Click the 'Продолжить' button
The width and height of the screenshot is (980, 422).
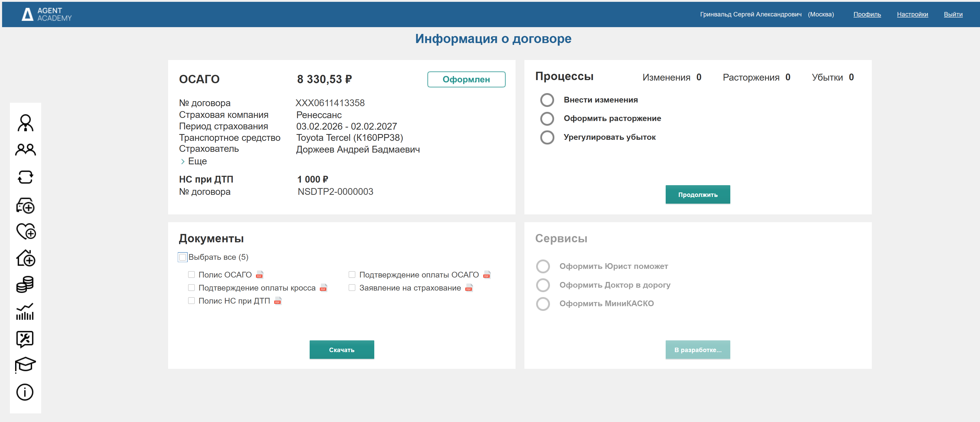click(x=698, y=195)
